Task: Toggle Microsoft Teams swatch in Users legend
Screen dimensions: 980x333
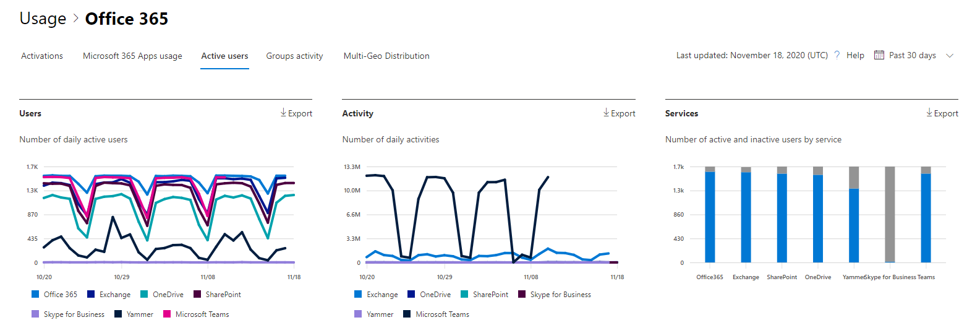Action: tap(167, 314)
